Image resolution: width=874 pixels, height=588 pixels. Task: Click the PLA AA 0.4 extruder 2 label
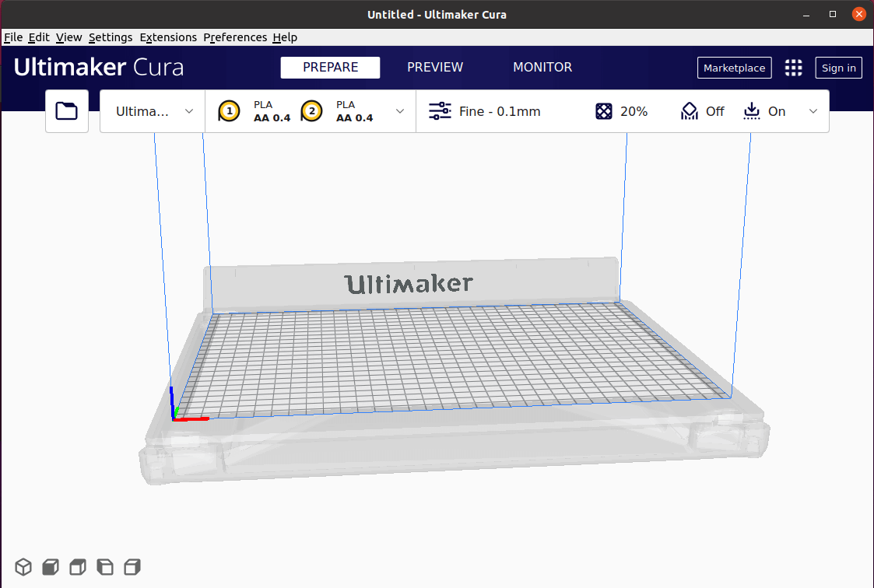tap(355, 111)
